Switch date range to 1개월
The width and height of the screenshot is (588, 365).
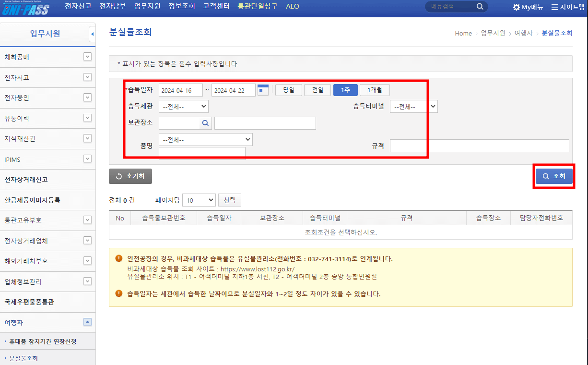pos(375,90)
